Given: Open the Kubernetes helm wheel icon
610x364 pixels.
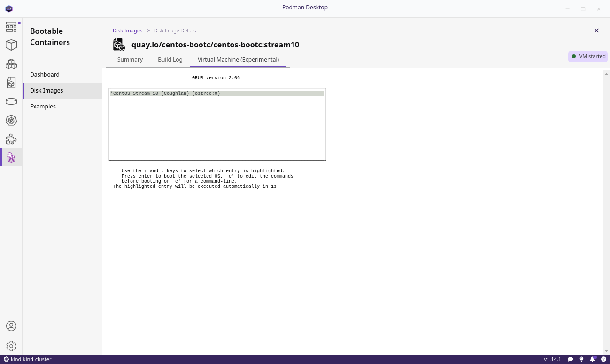Looking at the screenshot, I should click(11, 120).
